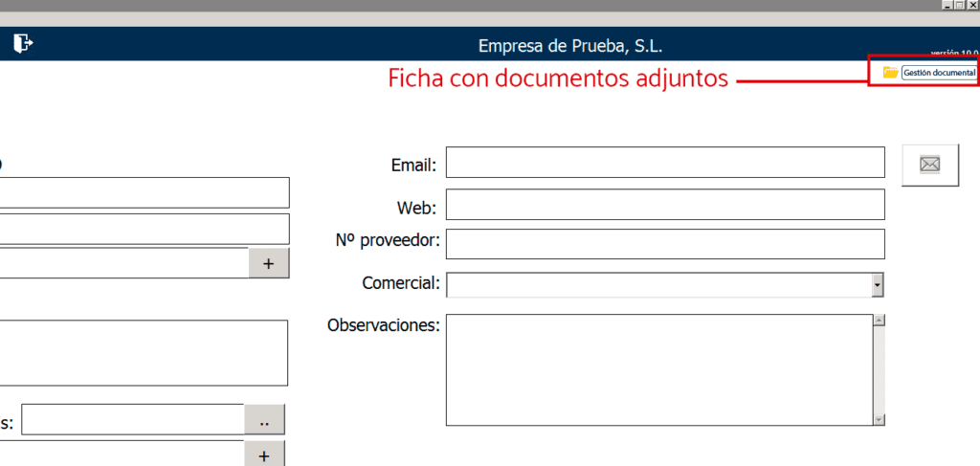
Task: Click the exit door icon in header
Action: pos(23,43)
